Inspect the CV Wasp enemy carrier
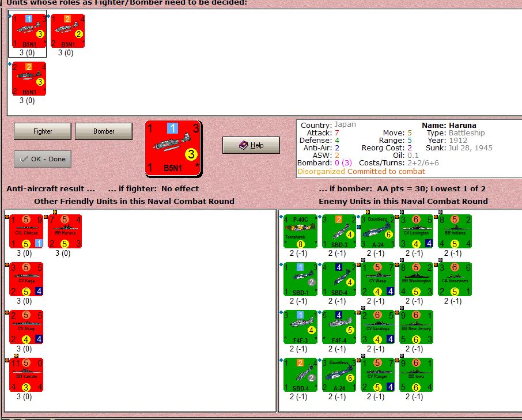522x420 pixels. point(377,279)
